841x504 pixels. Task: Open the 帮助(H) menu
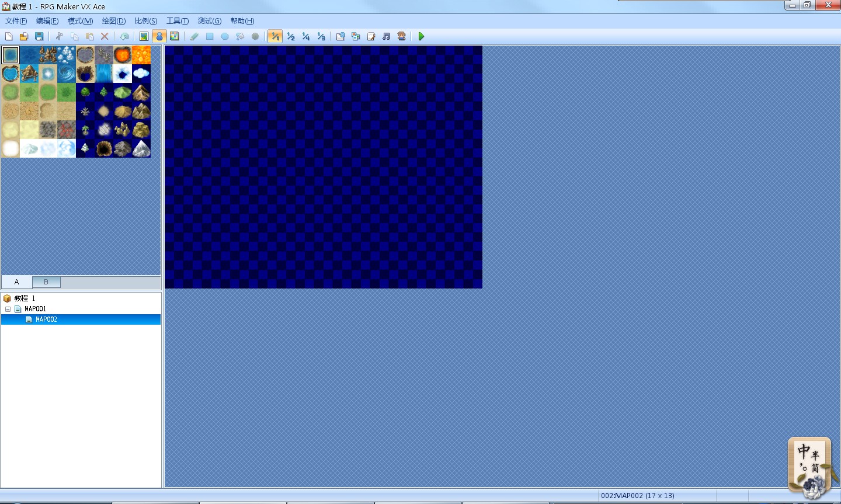click(x=242, y=21)
